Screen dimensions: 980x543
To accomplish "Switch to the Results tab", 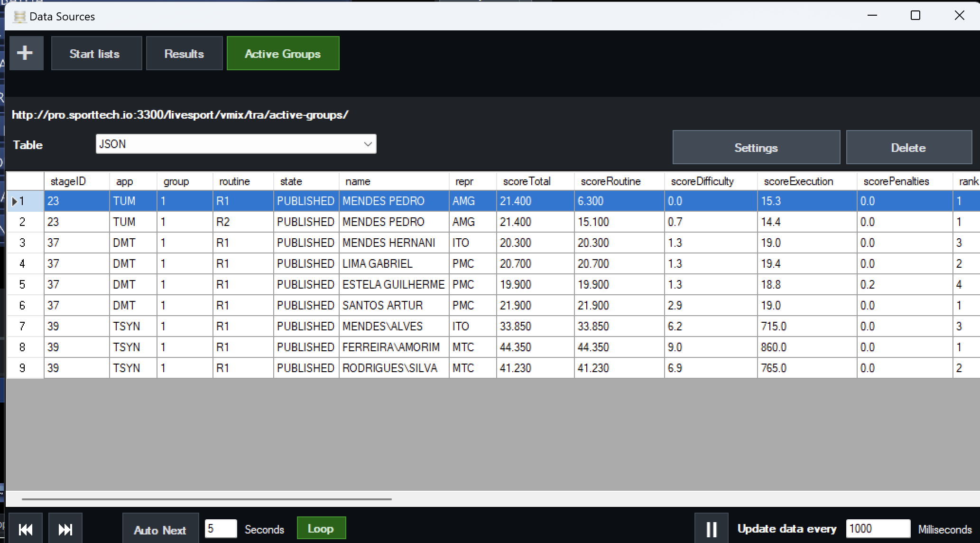I will [184, 53].
